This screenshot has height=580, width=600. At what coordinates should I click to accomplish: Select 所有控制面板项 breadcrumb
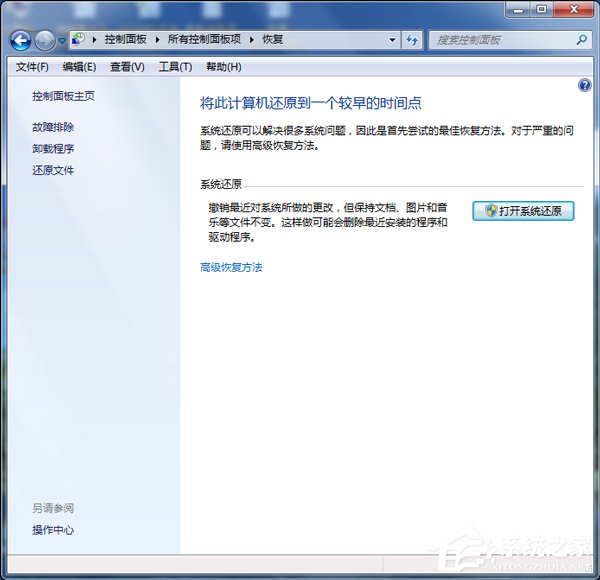tap(204, 39)
